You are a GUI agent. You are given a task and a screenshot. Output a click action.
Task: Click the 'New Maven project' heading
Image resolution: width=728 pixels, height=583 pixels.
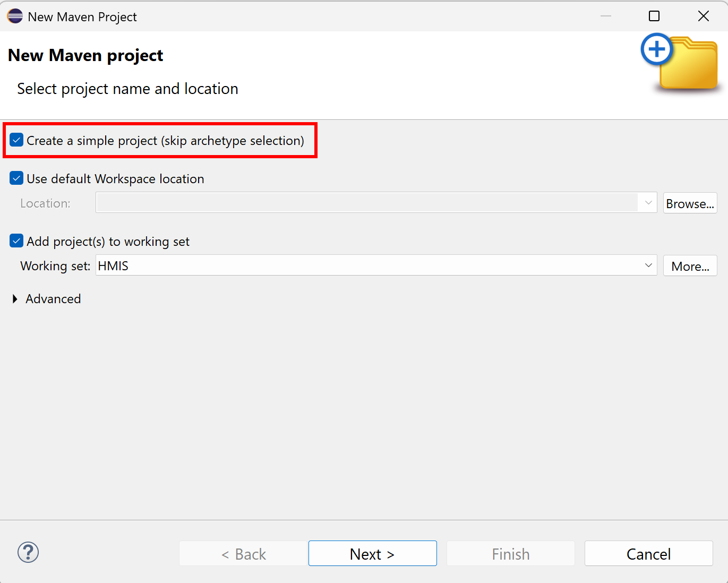pyautogui.click(x=85, y=55)
